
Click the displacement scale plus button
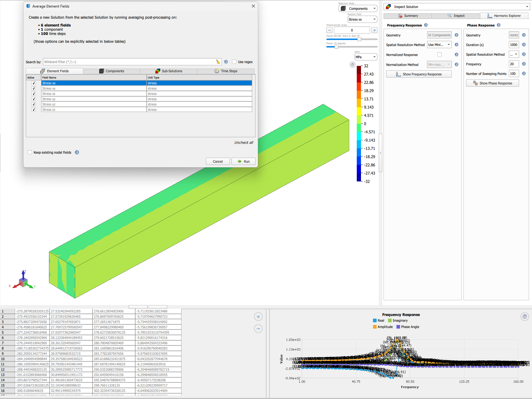click(375, 30)
